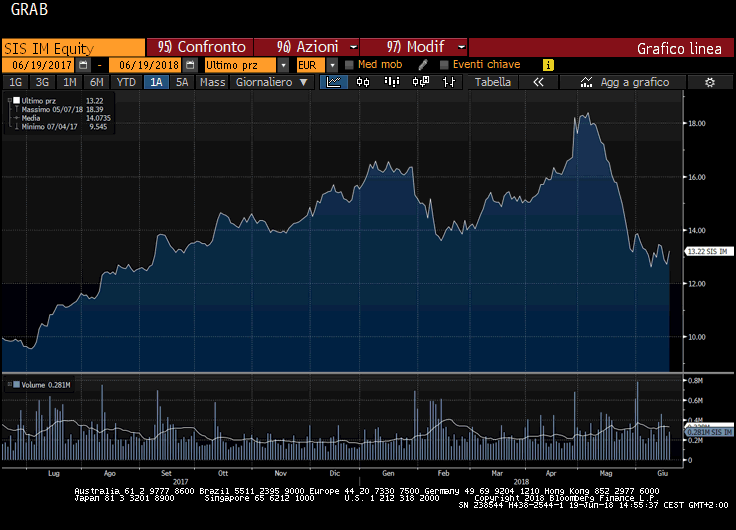Image resolution: width=736 pixels, height=530 pixels.
Task: Click the Agg a grafico chart icon
Action: tap(586, 83)
